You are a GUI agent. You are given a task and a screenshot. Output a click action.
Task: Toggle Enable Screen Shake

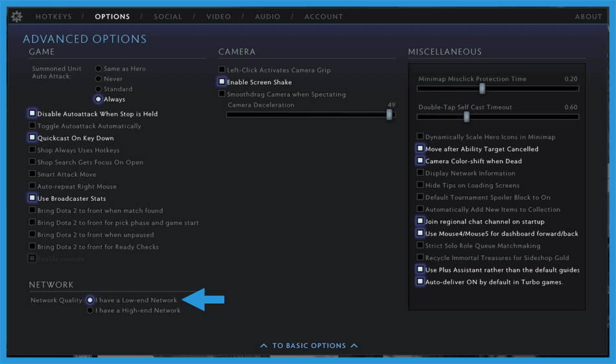pos(222,82)
